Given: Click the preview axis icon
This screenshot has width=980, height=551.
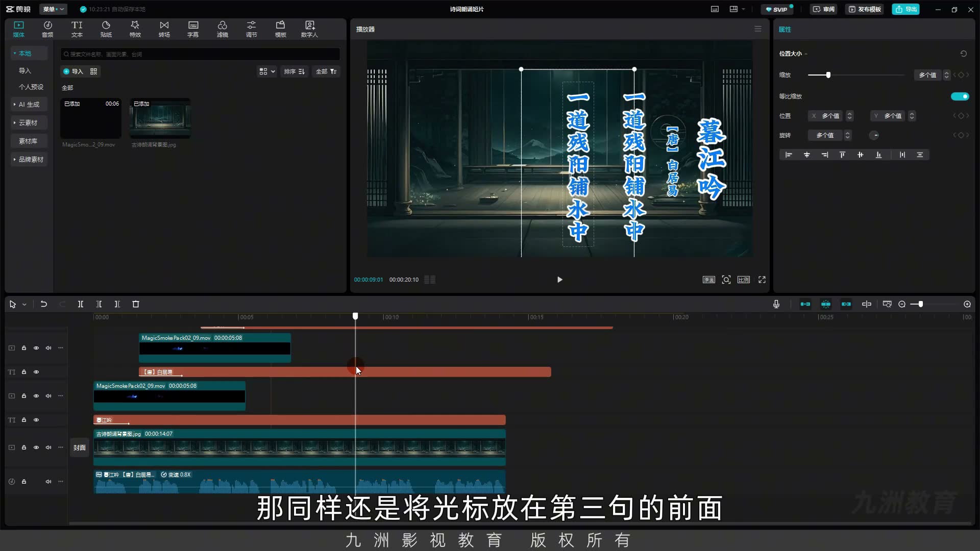Looking at the screenshot, I should click(867, 304).
